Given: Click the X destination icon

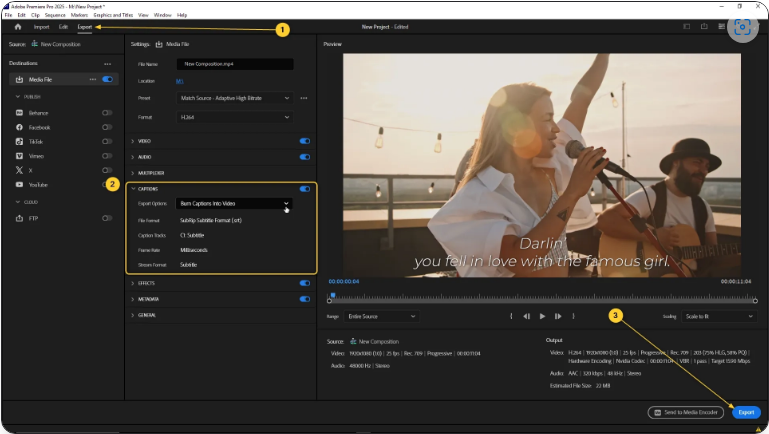Looking at the screenshot, I should (x=19, y=170).
